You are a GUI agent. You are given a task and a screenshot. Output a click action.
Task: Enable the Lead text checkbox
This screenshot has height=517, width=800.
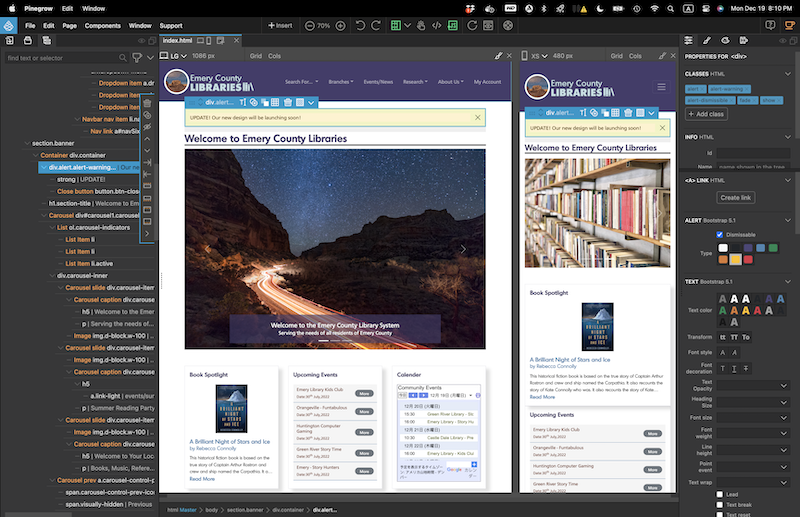click(x=720, y=494)
